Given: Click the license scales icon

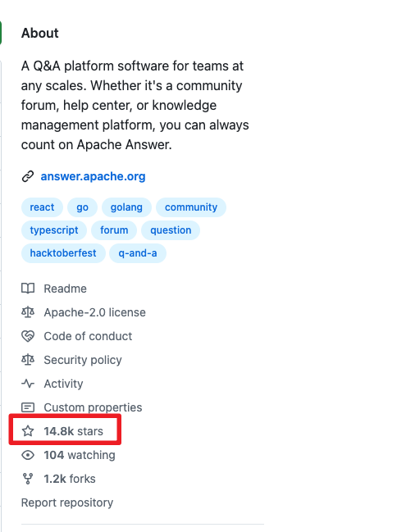Looking at the screenshot, I should pyautogui.click(x=28, y=312).
